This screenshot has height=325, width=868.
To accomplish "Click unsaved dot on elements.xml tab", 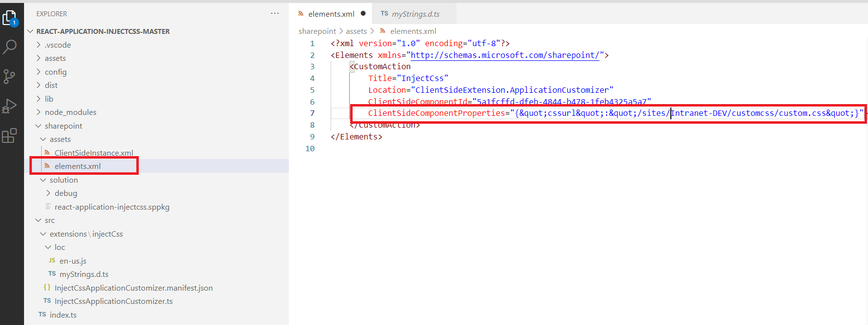I will 363,14.
